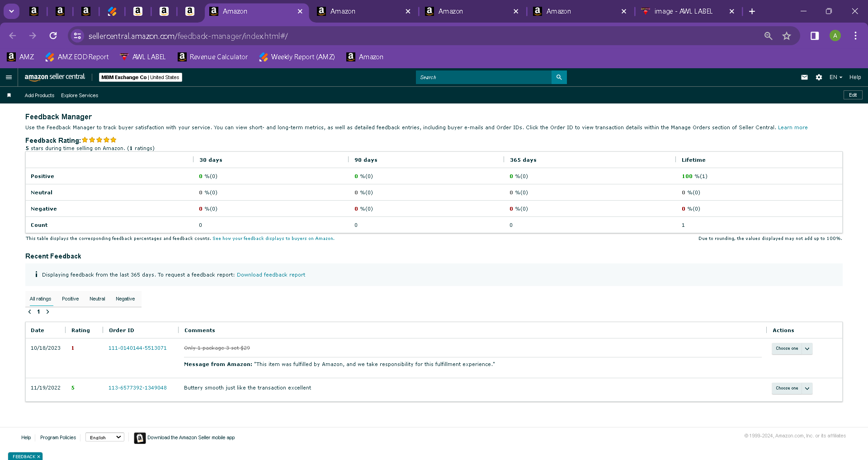
Task: Click the Help link in top header
Action: click(855, 77)
